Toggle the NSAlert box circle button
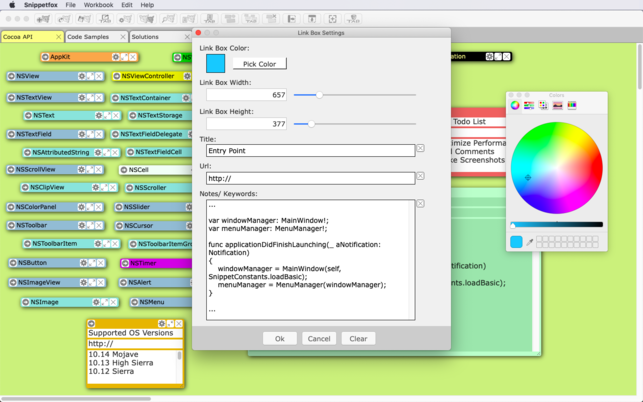This screenshot has width=643, height=402. pyautogui.click(x=123, y=283)
